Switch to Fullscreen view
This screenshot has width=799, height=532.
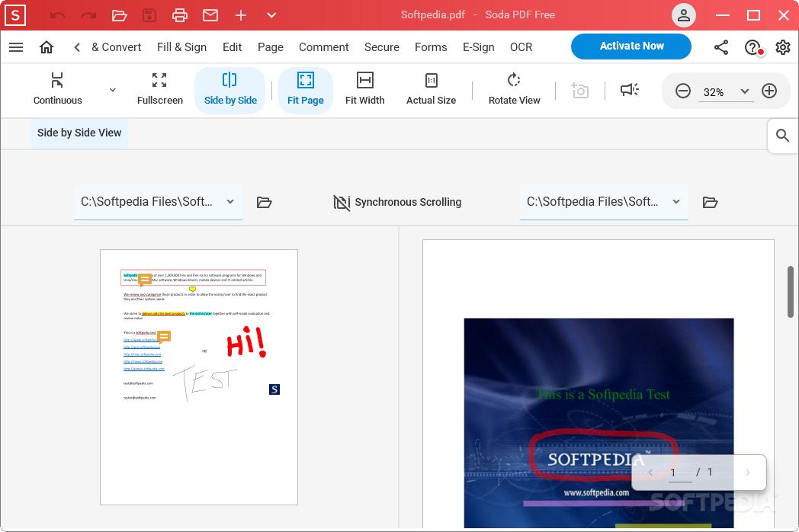tap(159, 90)
